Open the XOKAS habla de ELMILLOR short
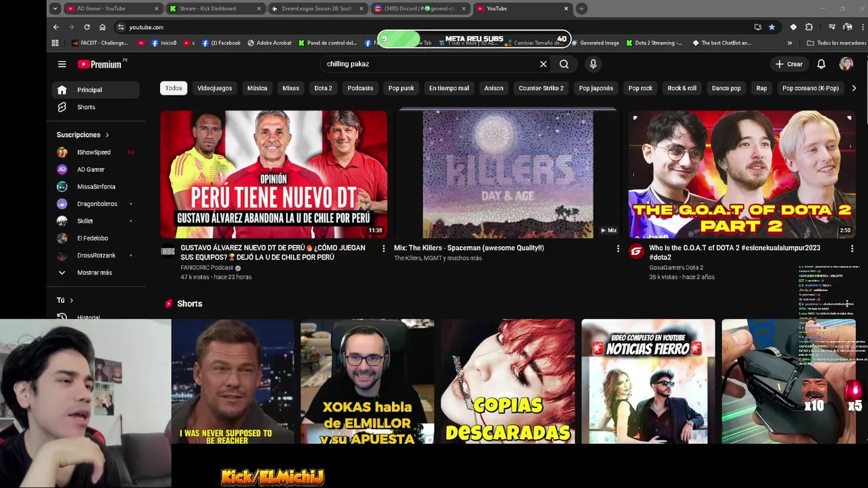The height and width of the screenshot is (488, 868). pos(368,382)
